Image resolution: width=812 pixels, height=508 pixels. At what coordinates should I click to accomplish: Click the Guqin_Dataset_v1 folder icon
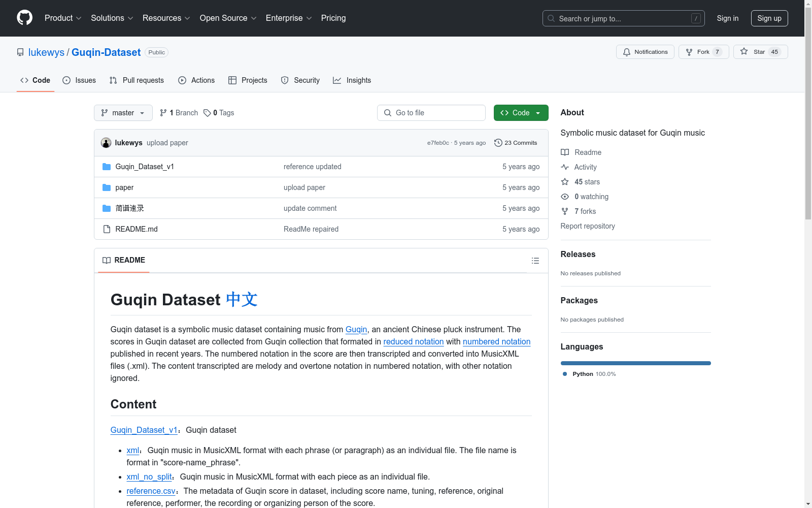pyautogui.click(x=107, y=167)
